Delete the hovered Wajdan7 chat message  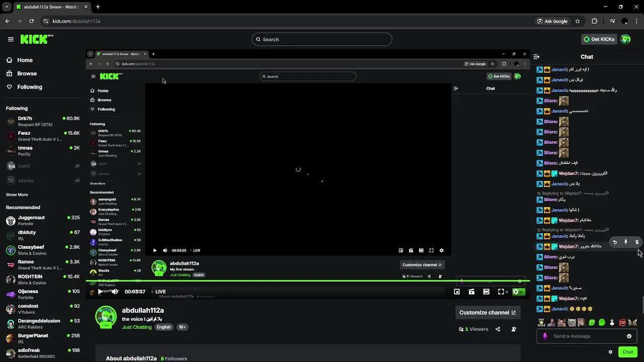click(x=637, y=242)
